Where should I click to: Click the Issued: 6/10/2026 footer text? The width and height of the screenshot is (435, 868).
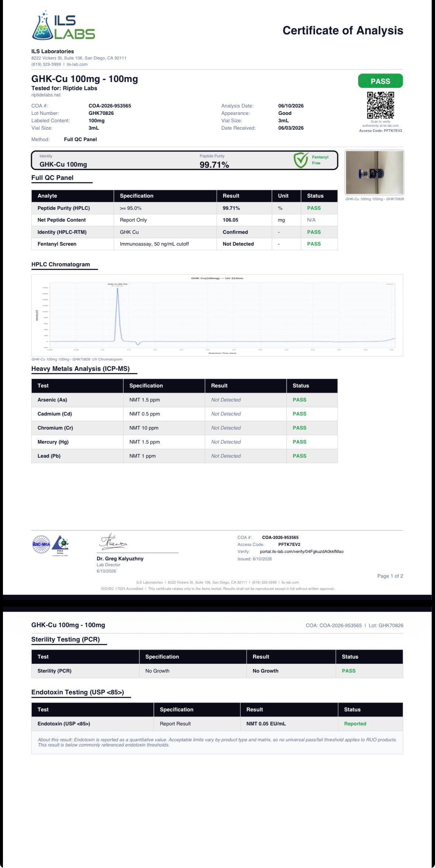pos(255,559)
